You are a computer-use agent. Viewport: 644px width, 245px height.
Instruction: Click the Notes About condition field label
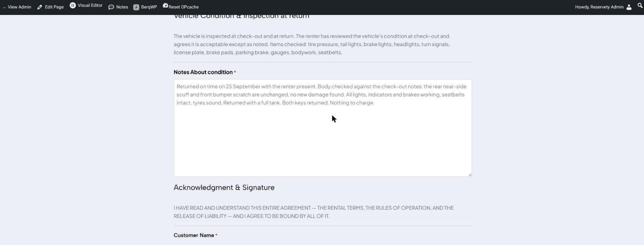click(x=203, y=72)
